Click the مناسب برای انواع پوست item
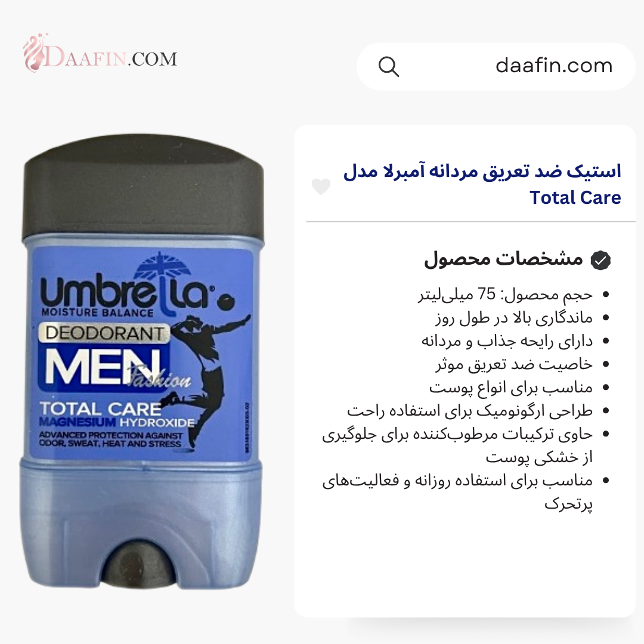This screenshot has height=644, width=644. pyautogui.click(x=510, y=388)
